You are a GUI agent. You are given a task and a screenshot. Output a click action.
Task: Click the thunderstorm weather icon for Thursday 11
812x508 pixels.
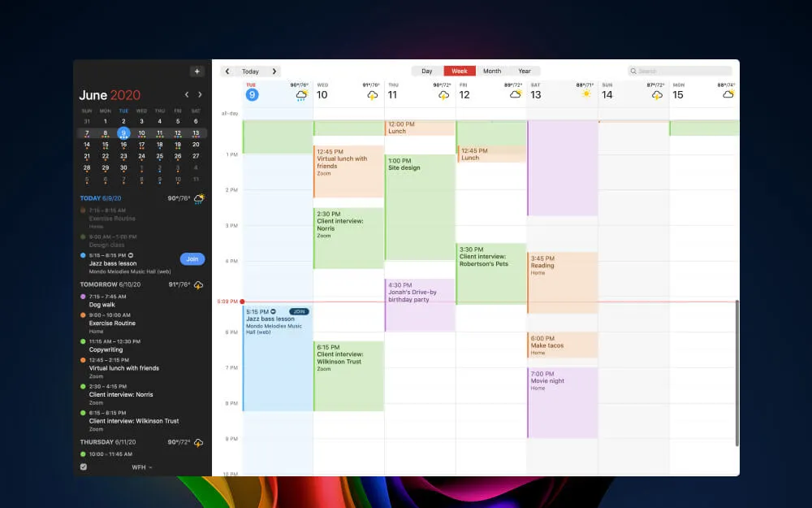[443, 96]
